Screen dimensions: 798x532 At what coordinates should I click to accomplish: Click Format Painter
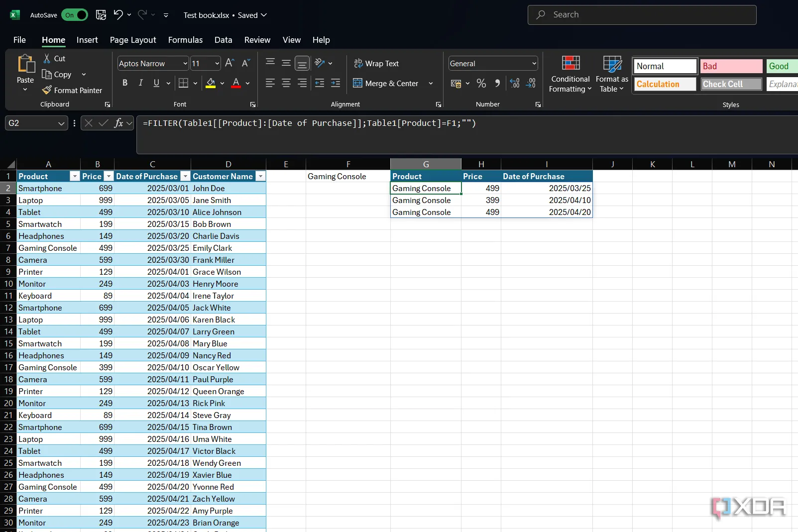(72, 90)
